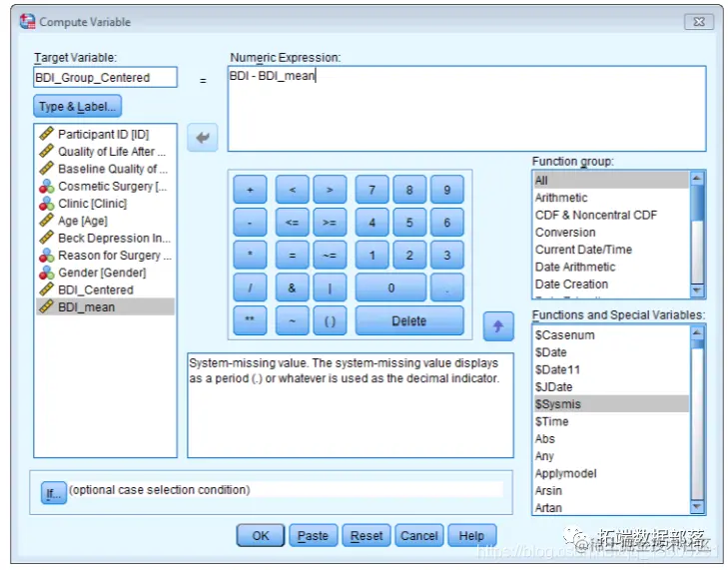Click keypad digit 6
The image size is (728, 570).
(x=446, y=223)
